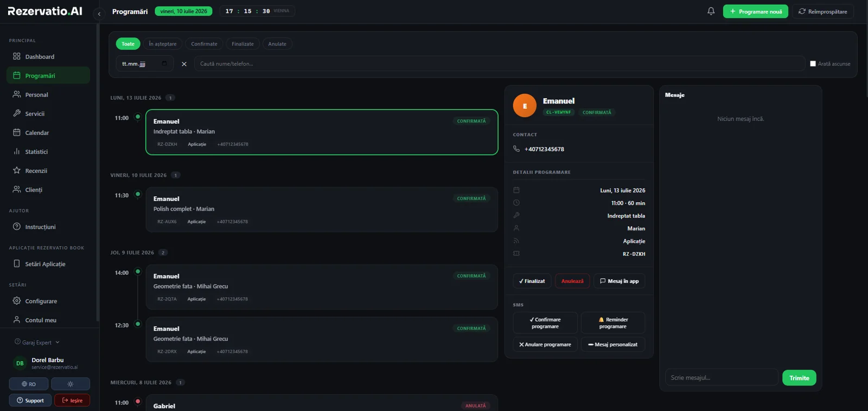Expand the Garaj Expert dropdown
868x411 pixels.
pos(37,342)
